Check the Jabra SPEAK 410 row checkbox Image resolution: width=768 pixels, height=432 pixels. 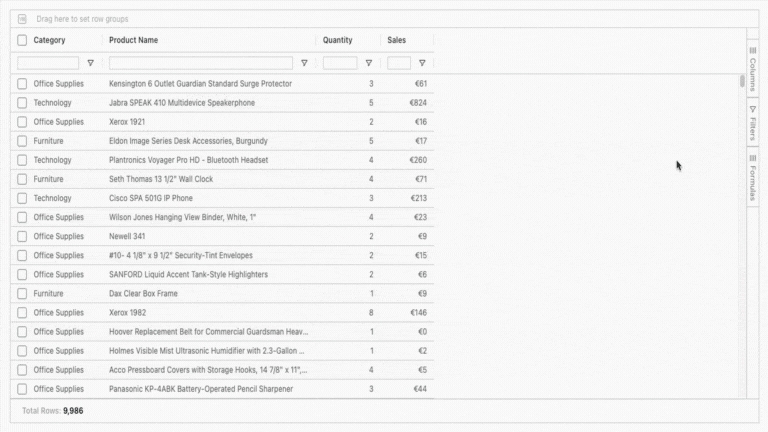tap(22, 103)
